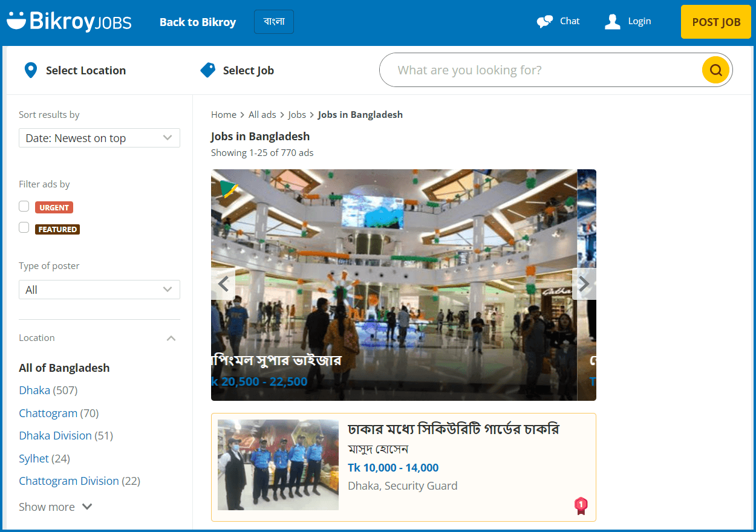Filter by Chattogram Division location
The image size is (756, 532).
[69, 481]
